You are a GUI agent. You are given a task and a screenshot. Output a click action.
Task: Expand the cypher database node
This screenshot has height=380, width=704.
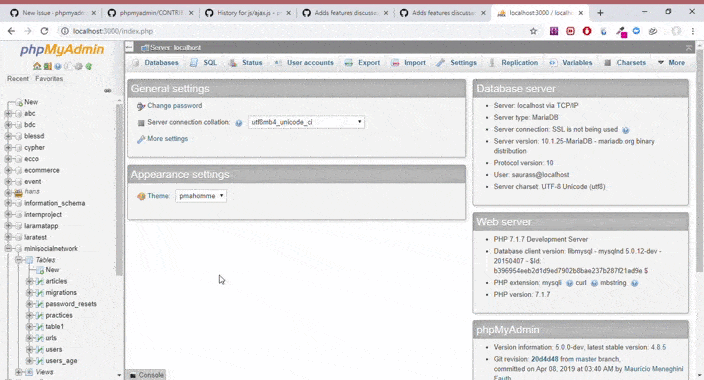tap(8, 148)
